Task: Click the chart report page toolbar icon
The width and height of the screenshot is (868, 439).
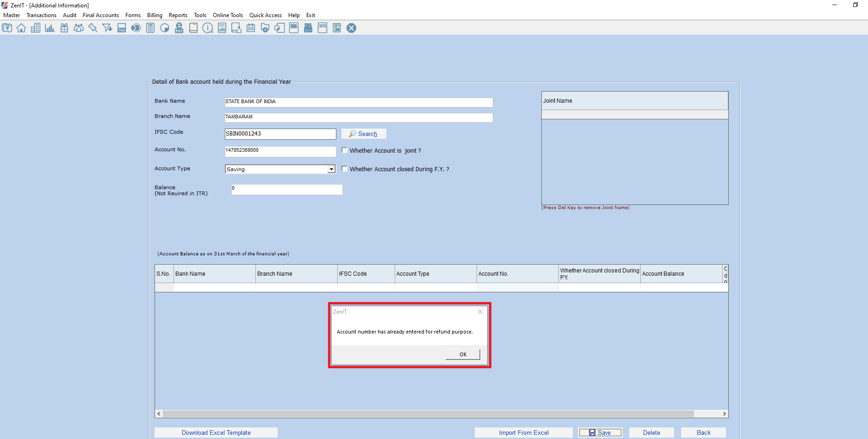Action: coord(222,28)
